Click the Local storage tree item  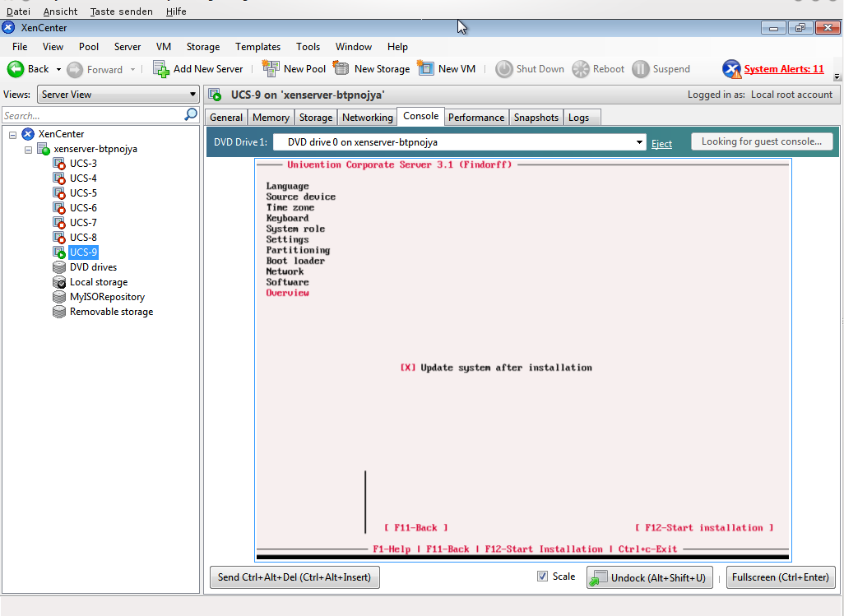[98, 282]
